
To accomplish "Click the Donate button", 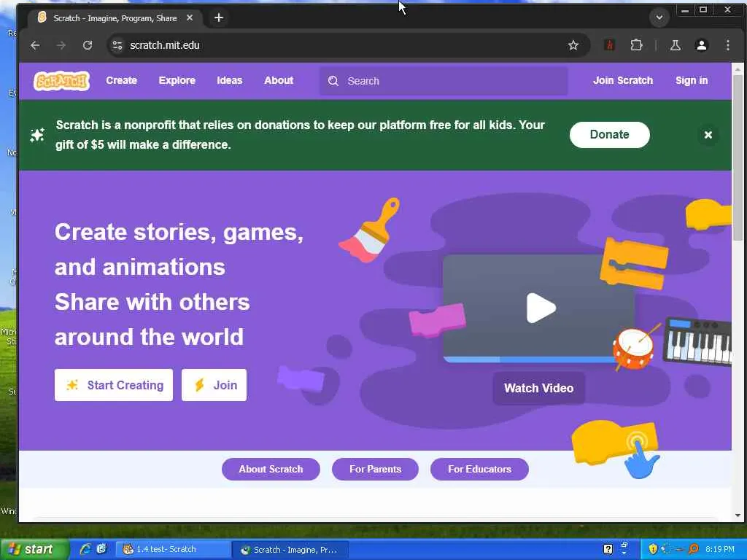I will 609,135.
